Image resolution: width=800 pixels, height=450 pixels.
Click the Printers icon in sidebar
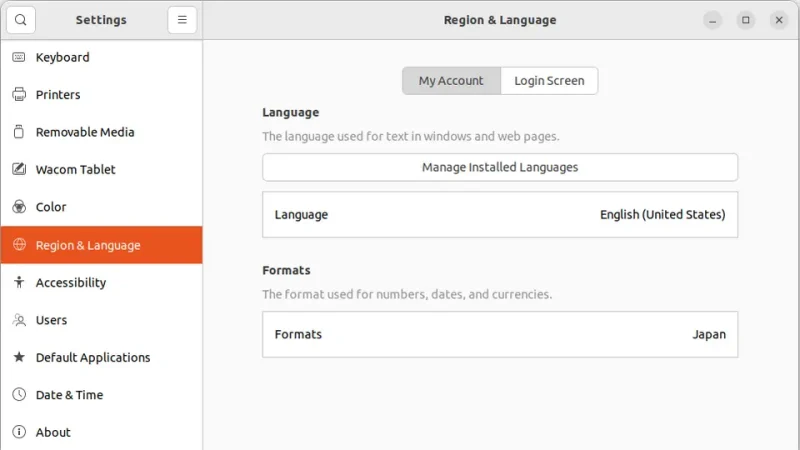click(19, 95)
